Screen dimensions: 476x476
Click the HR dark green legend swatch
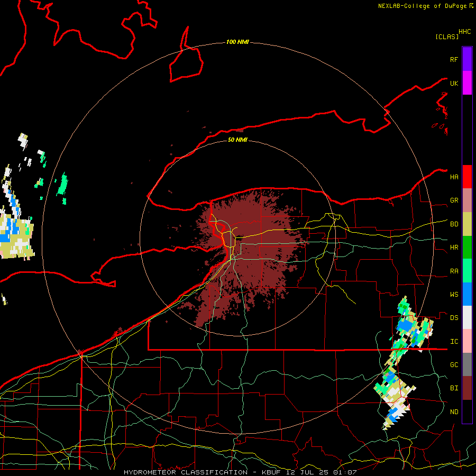click(x=467, y=248)
